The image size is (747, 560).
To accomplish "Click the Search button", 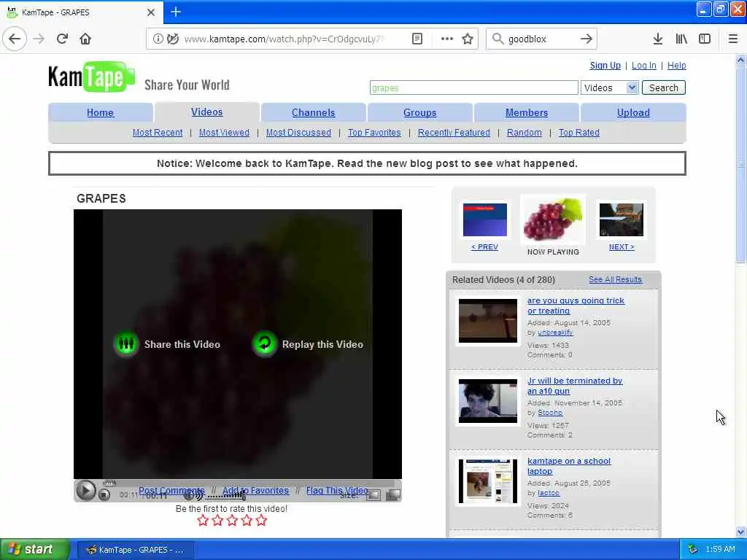I will (664, 87).
